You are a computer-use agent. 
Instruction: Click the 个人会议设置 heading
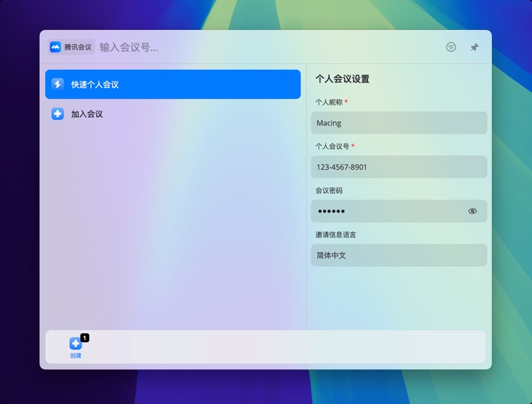(342, 79)
